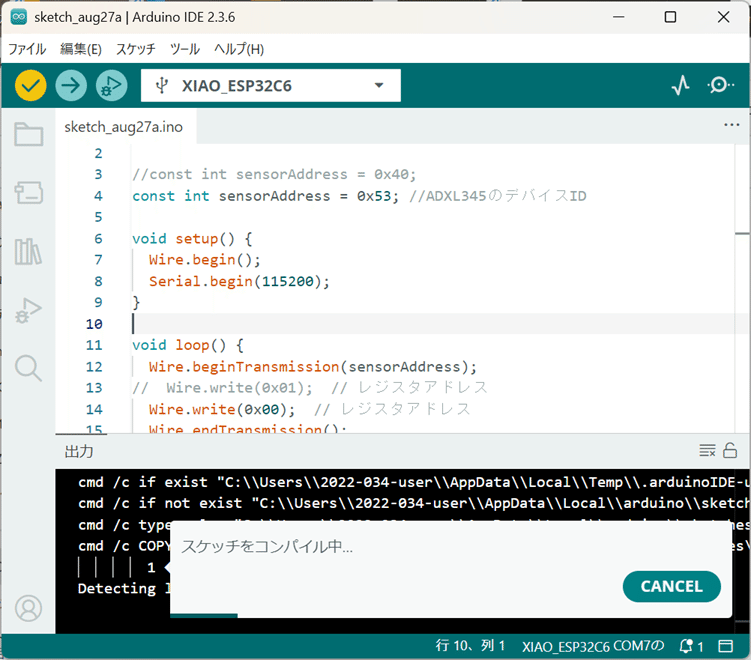Open the Search sidebar panel

tap(29, 368)
